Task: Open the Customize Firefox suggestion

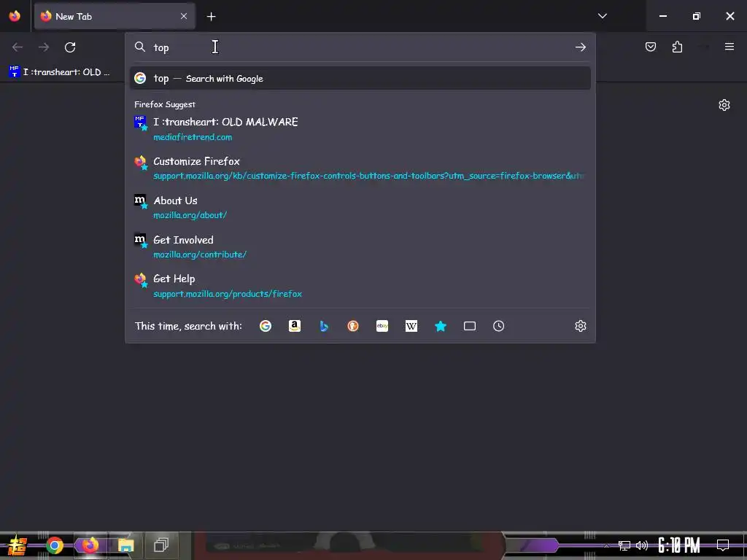Action: 360,168
